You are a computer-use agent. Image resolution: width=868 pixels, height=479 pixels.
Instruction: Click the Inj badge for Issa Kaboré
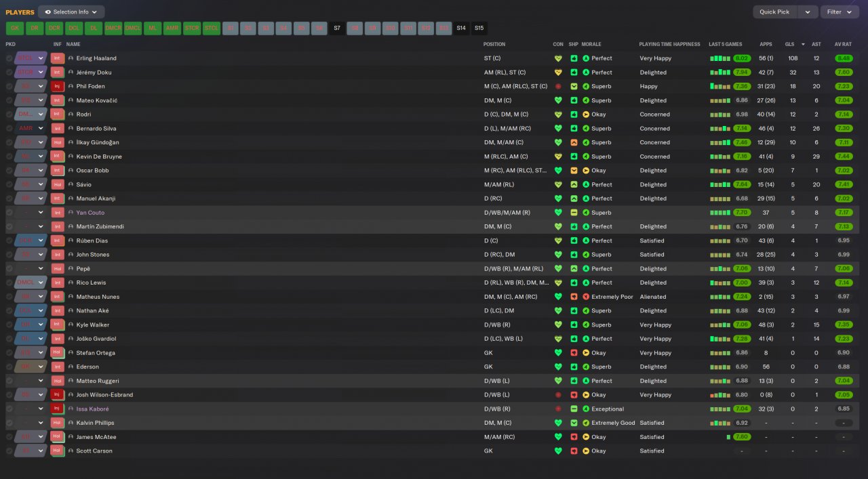click(57, 409)
